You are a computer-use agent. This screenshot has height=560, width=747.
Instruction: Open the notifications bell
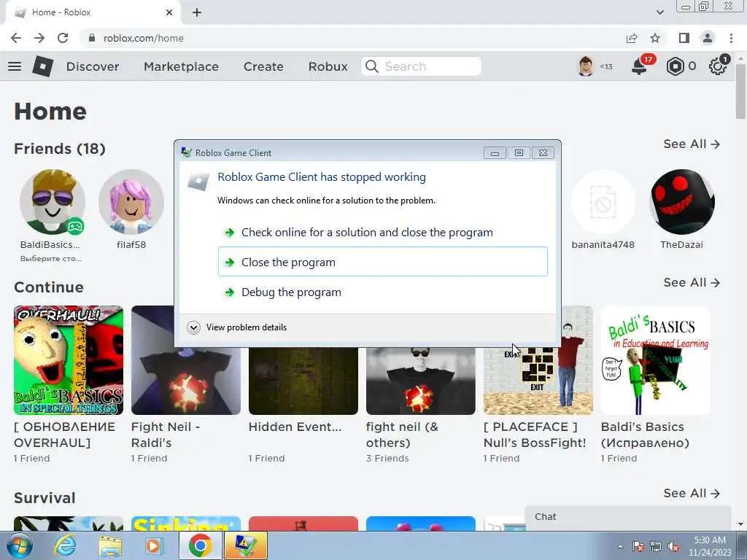pyautogui.click(x=639, y=66)
